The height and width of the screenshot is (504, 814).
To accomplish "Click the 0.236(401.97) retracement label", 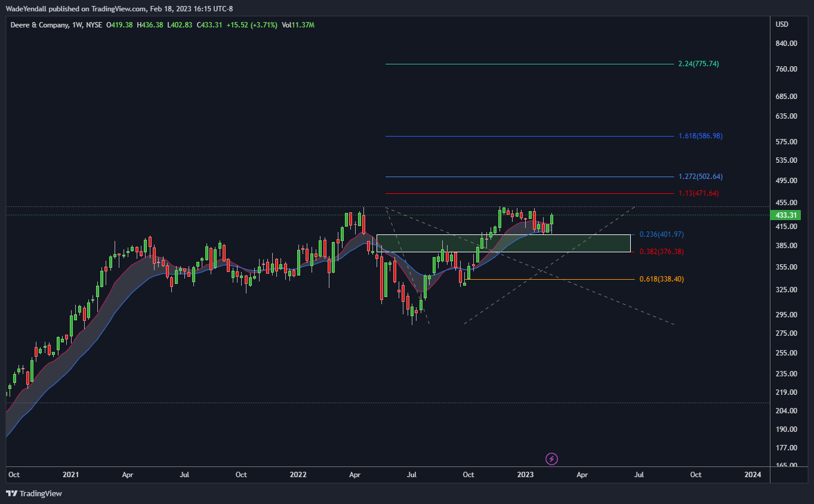I will [661, 234].
